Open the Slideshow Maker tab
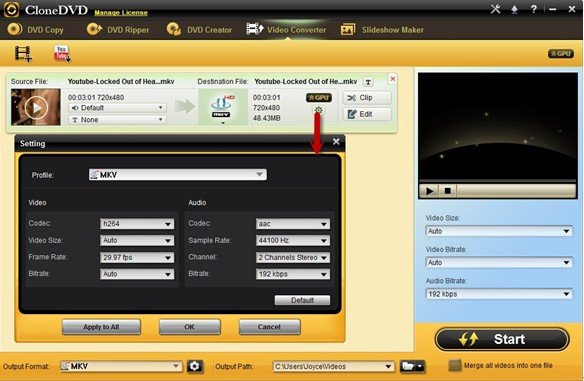 (x=382, y=30)
